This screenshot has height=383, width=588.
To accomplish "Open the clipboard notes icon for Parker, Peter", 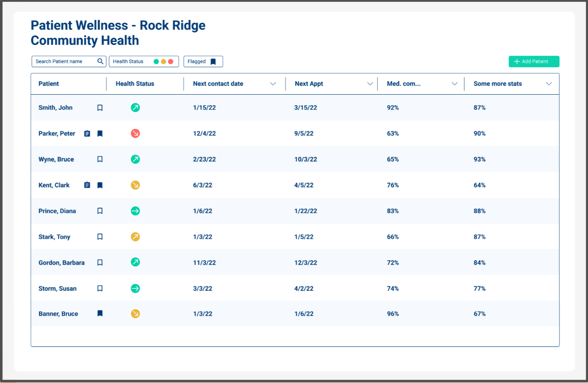I will 87,133.
